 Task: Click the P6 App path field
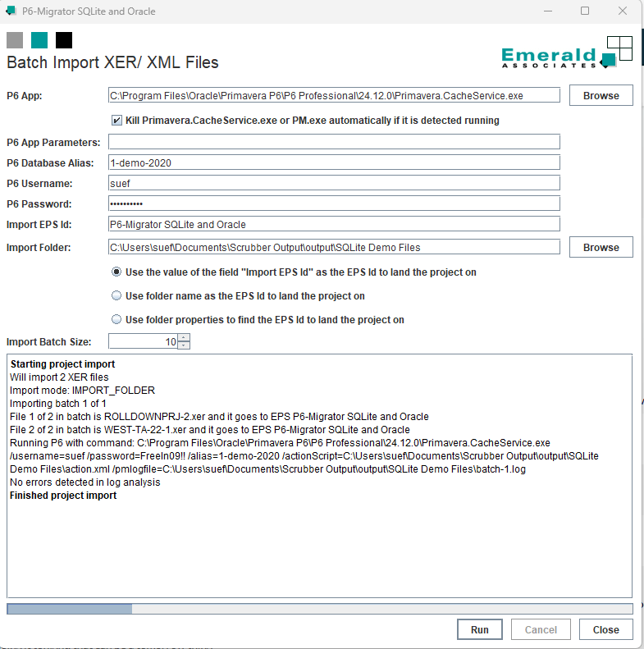click(334, 95)
